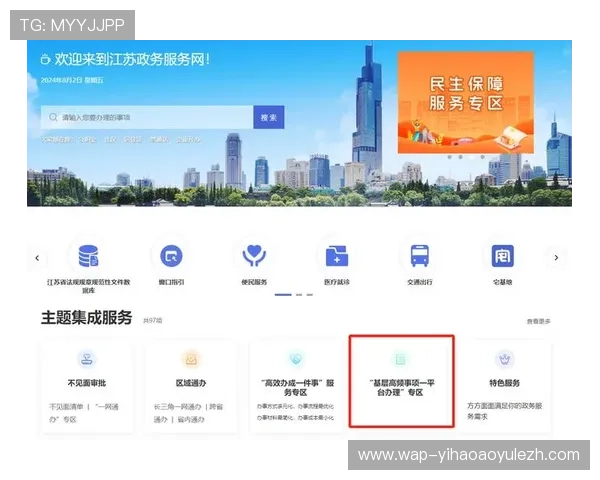Open the “基层高频事项一平台办理”专区 icon
600x480 pixels.
(400, 359)
